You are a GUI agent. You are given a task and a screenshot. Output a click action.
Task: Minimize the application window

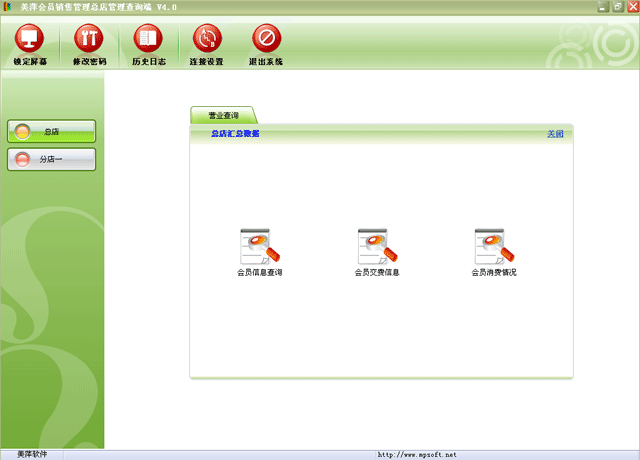(x=604, y=7)
